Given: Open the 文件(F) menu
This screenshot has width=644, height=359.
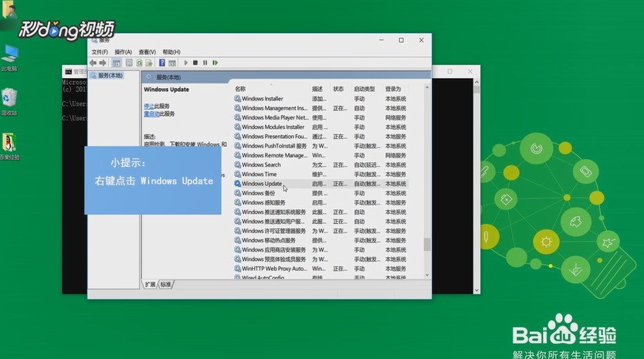Looking at the screenshot, I should (x=100, y=52).
